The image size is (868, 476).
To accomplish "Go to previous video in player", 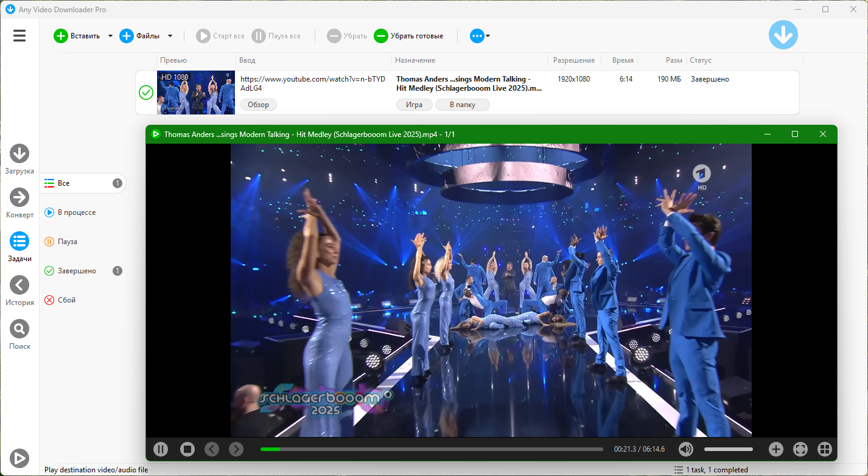I will click(x=212, y=449).
